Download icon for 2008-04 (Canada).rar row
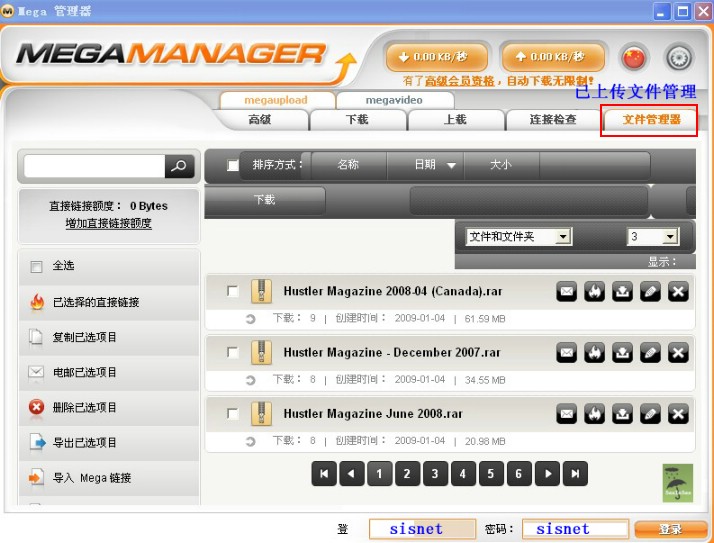The height and width of the screenshot is (543, 714). click(x=622, y=292)
